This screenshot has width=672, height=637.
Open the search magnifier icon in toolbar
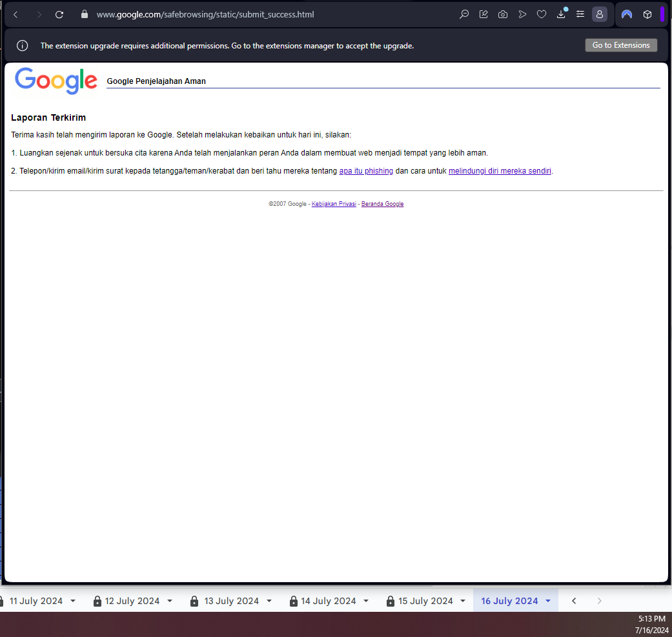pyautogui.click(x=464, y=14)
